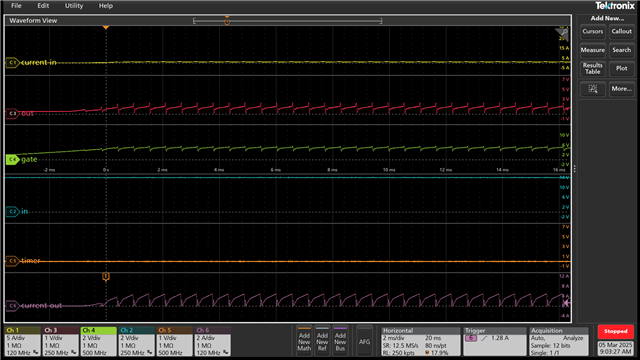Click the rising edge trigger slope icon

pos(484,338)
